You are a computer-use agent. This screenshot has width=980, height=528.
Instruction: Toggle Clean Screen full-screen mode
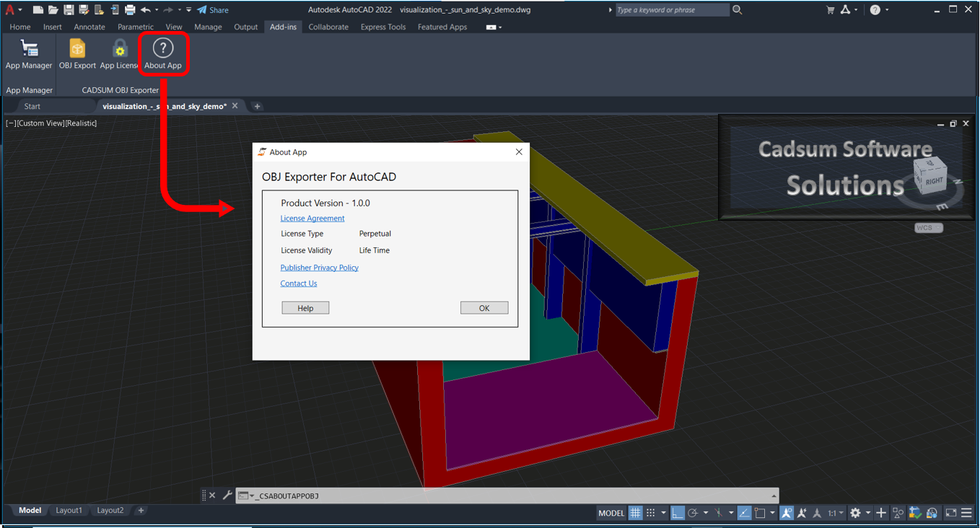click(x=950, y=513)
